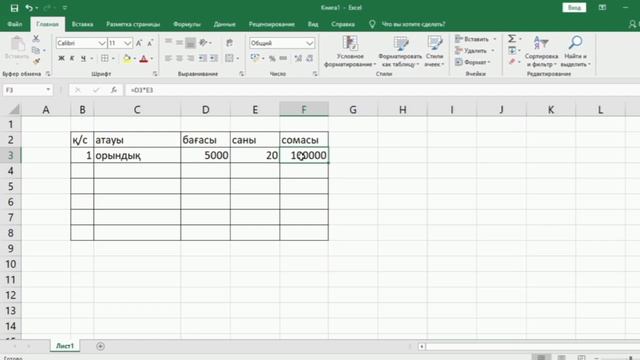The image size is (640, 360).
Task: Switch to the Рецензирование tab
Action: tap(271, 24)
